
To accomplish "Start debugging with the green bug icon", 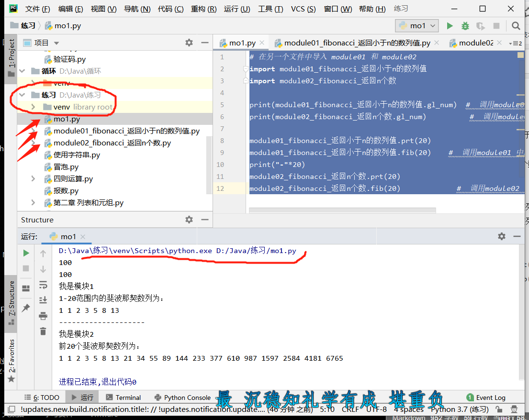I will click(465, 25).
